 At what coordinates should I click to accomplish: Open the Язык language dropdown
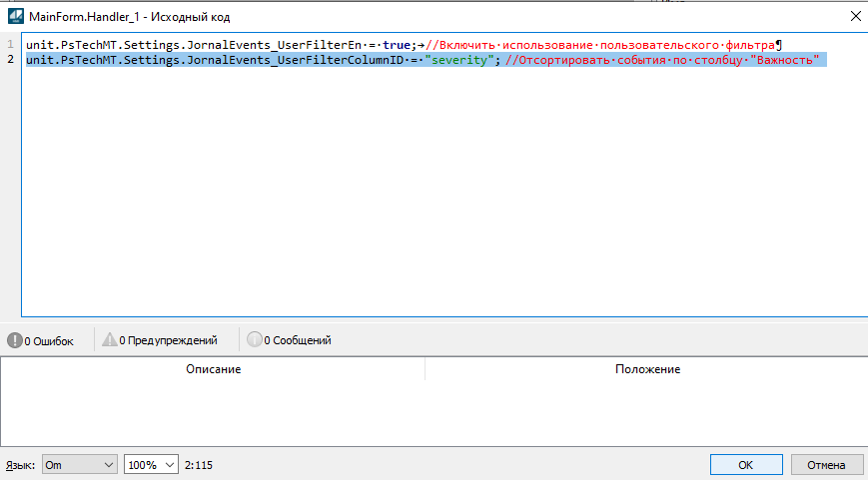(x=80, y=465)
